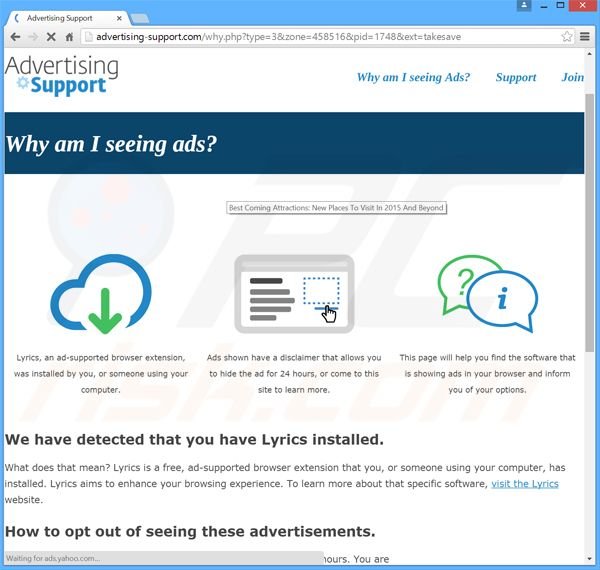
Task: Open the Join navigation item
Action: click(x=572, y=77)
